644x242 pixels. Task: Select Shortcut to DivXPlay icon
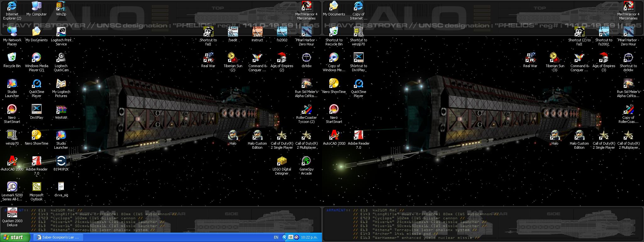358,62
